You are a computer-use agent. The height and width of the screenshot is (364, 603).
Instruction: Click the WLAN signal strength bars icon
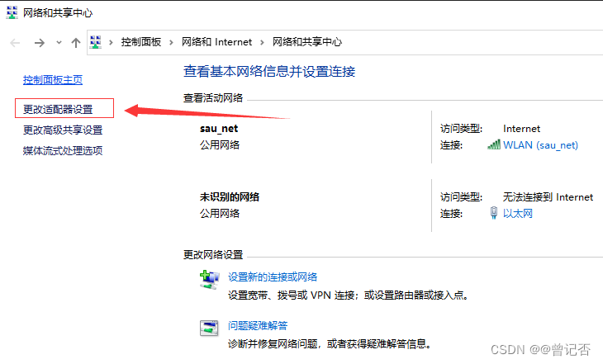pyautogui.click(x=494, y=144)
